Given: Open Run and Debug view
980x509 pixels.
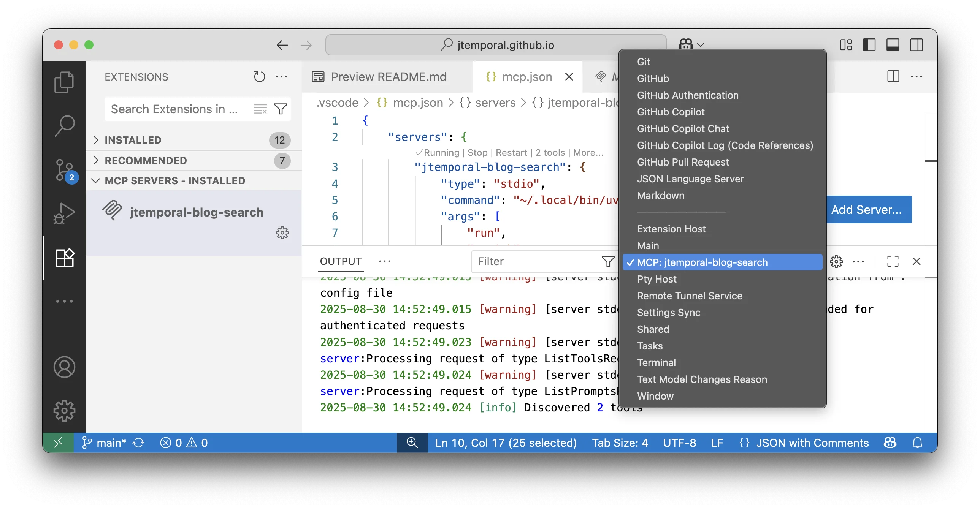Looking at the screenshot, I should click(x=64, y=213).
